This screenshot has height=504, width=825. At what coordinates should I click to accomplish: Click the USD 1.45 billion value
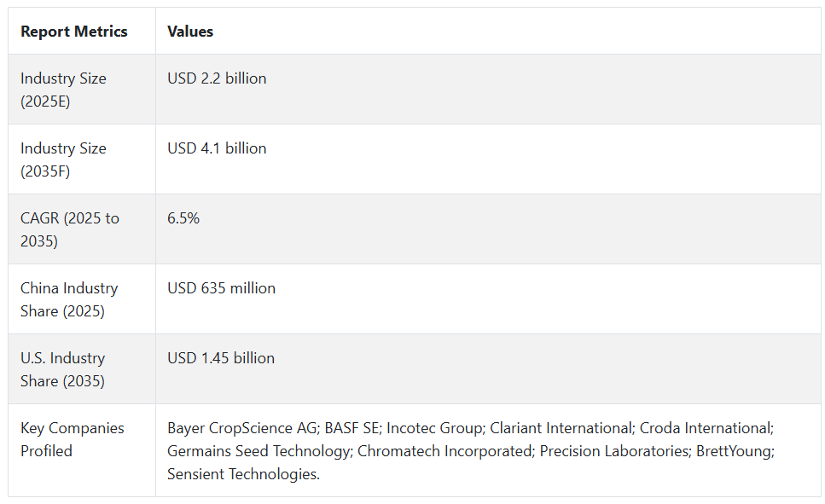point(221,358)
